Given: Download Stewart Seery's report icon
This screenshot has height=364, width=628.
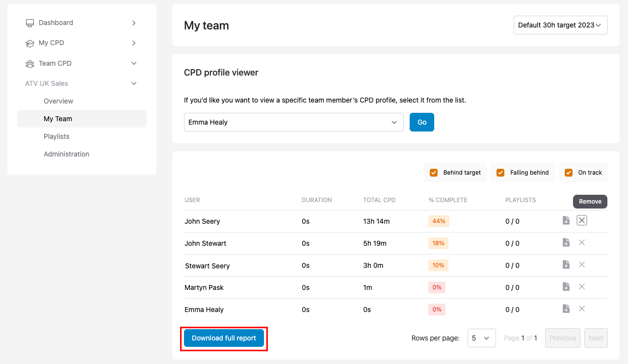Looking at the screenshot, I should (x=566, y=264).
